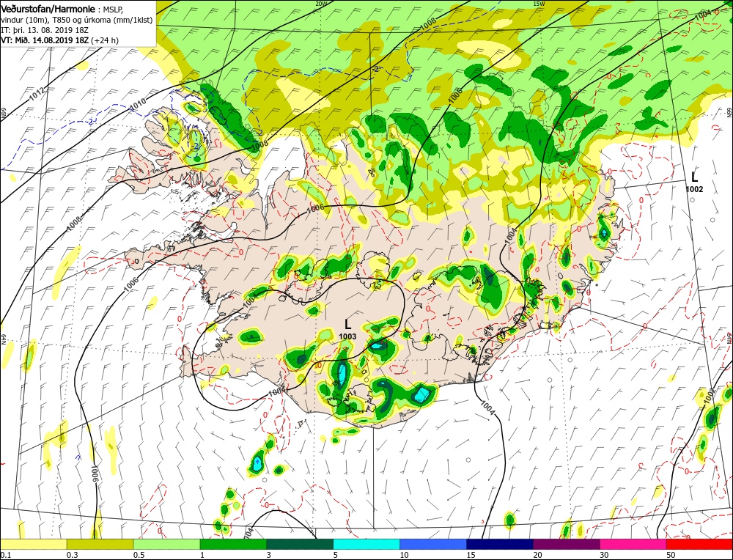The height and width of the screenshot is (560, 733).
Task: Click the '30' legend value
Action: 604,554
